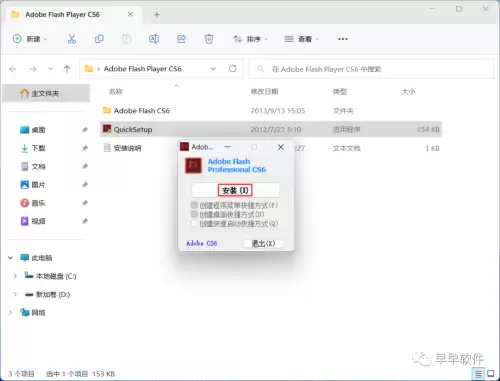Viewport: 500px width, 381px height.
Task: Open the New (新建) dropdown
Action: click(30, 39)
